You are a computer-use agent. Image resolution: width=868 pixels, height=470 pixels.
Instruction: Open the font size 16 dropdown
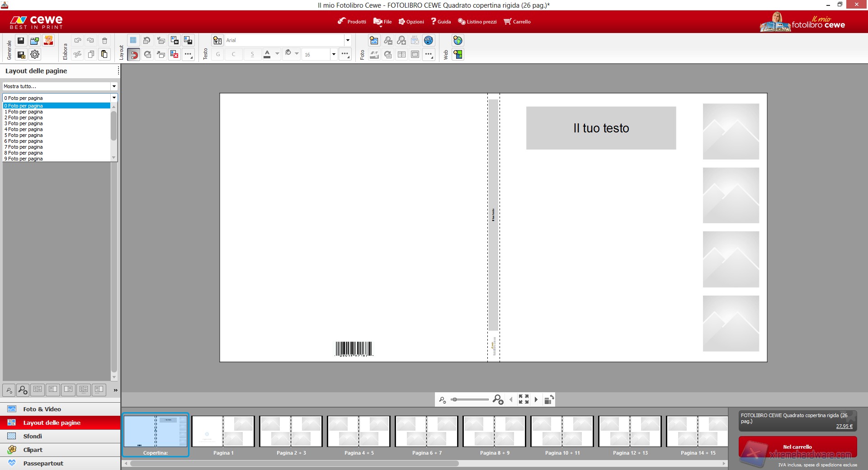click(334, 55)
